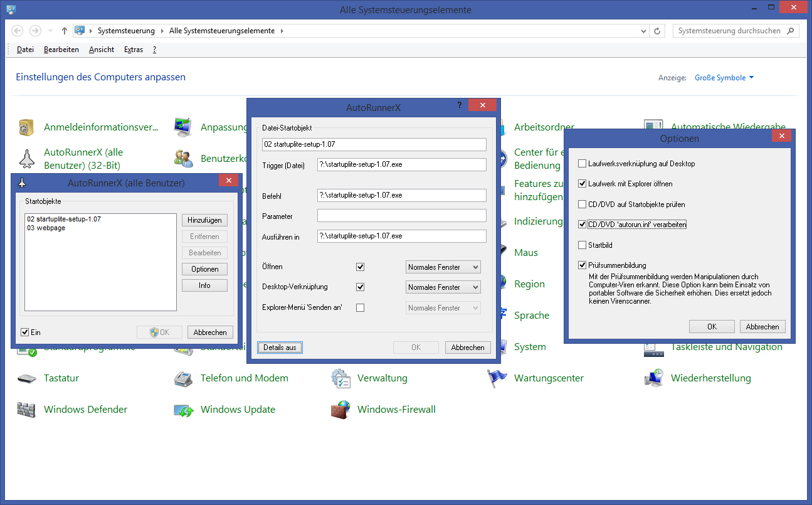Open the Anzeige Große Symbole dropdown
Image resolution: width=812 pixels, height=505 pixels.
[x=724, y=78]
